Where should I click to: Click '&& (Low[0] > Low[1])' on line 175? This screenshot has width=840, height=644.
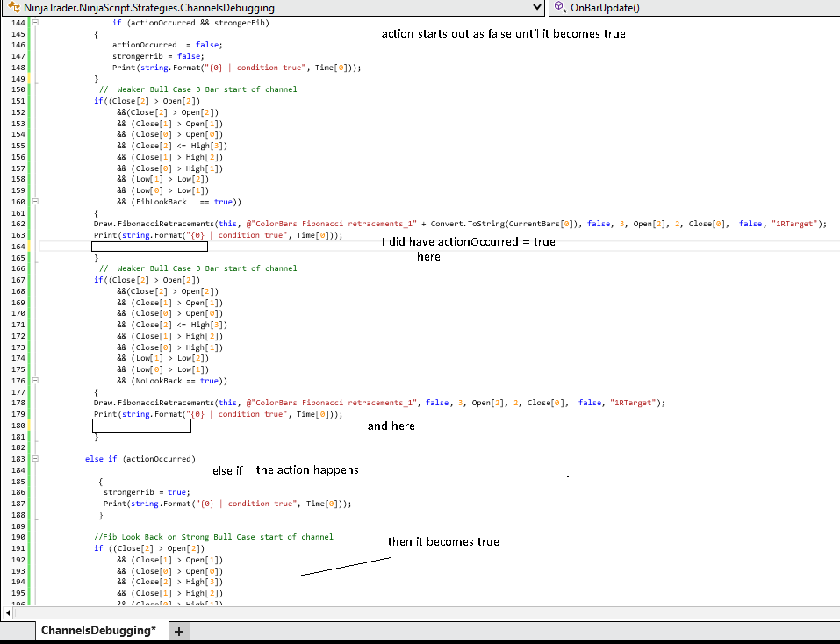click(x=163, y=369)
